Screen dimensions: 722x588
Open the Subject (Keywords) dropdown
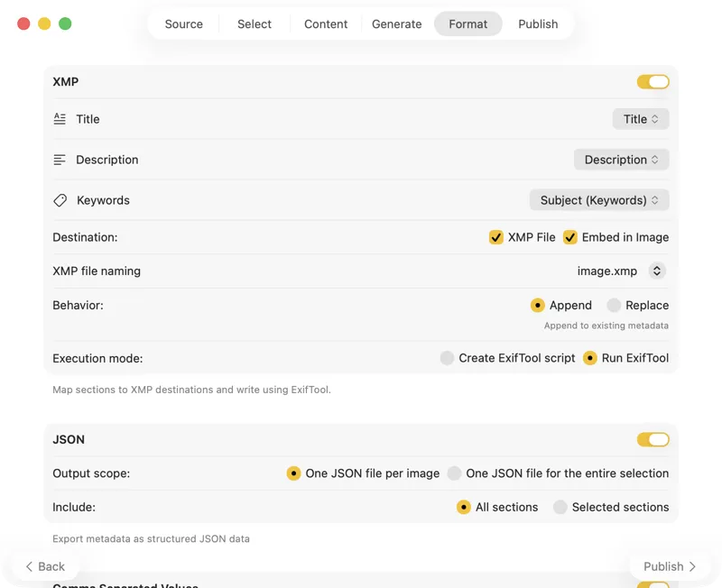coord(599,200)
